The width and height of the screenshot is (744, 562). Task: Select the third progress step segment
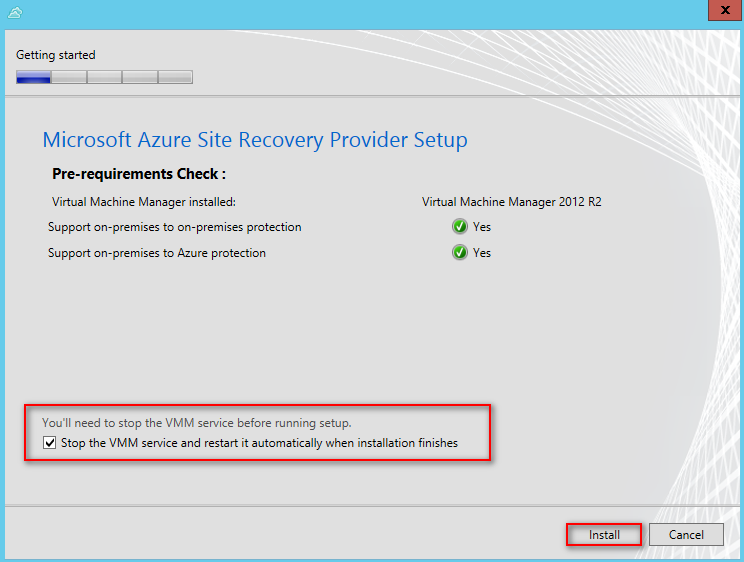pos(104,77)
